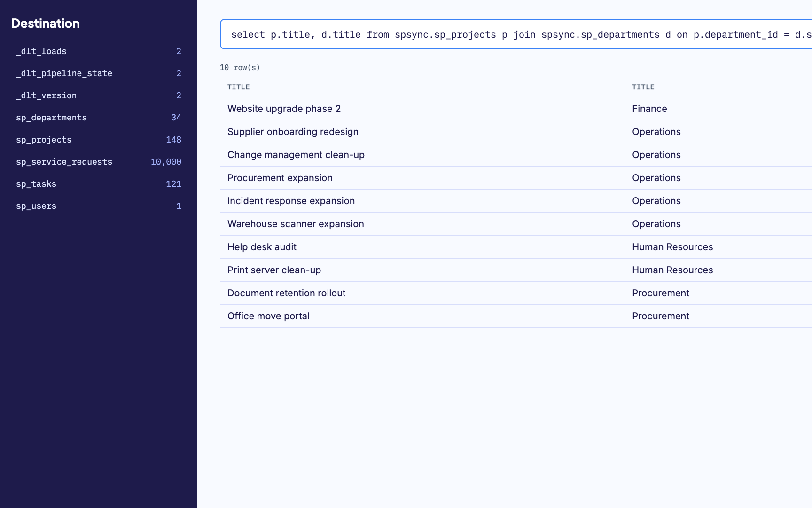Select sp_projects in the sidebar
Viewport: 812px width, 508px height.
tap(99, 140)
